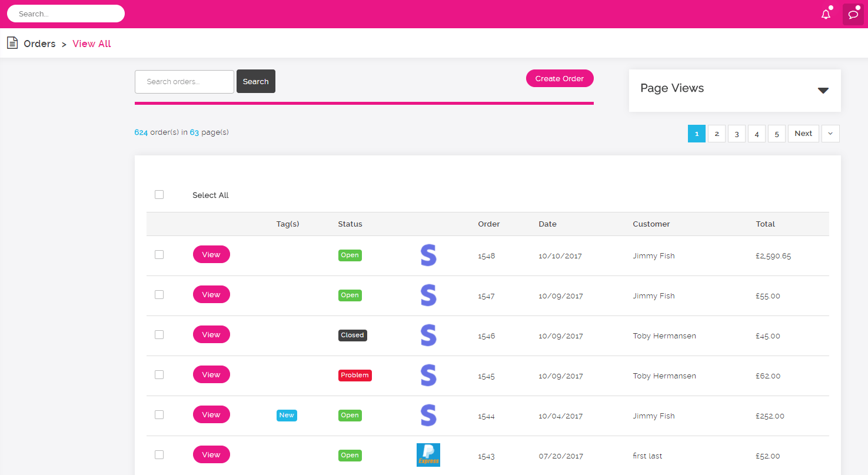Image resolution: width=868 pixels, height=475 pixels.
Task: Click the total £2,590.65
Action: click(773, 256)
